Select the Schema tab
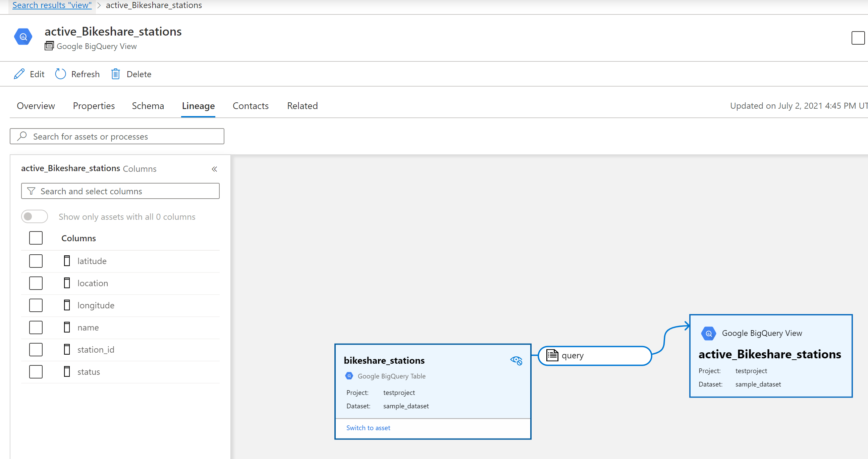This screenshot has height=459, width=868. (148, 106)
